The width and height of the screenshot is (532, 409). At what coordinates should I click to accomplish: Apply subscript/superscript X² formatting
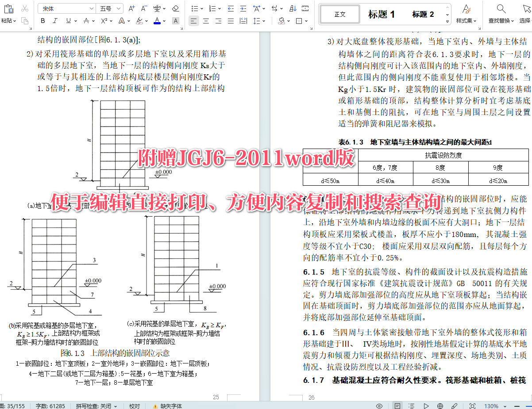coord(104,21)
